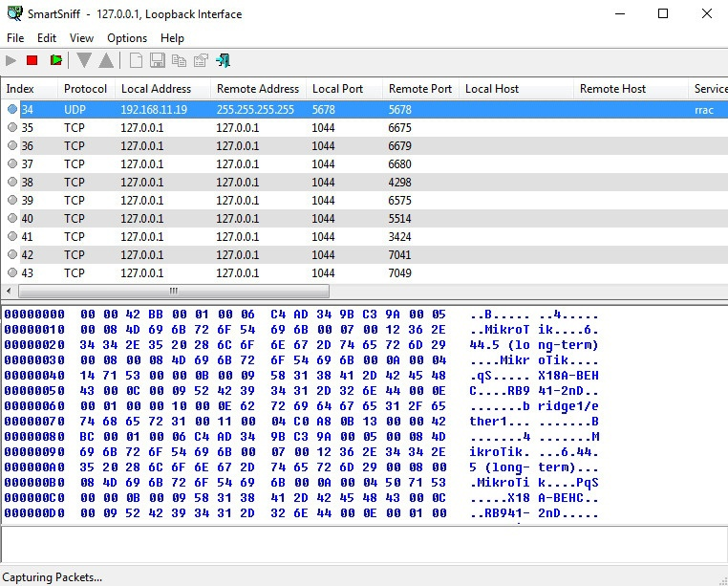Viewport: 728px width, 586px height.
Task: Click the properties toolbar icon
Action: (201, 60)
